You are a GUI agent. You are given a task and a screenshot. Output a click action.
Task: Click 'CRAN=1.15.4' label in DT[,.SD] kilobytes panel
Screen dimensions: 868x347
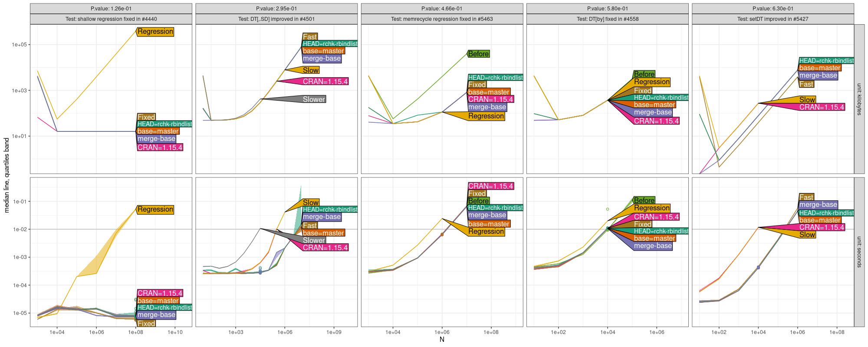point(325,82)
